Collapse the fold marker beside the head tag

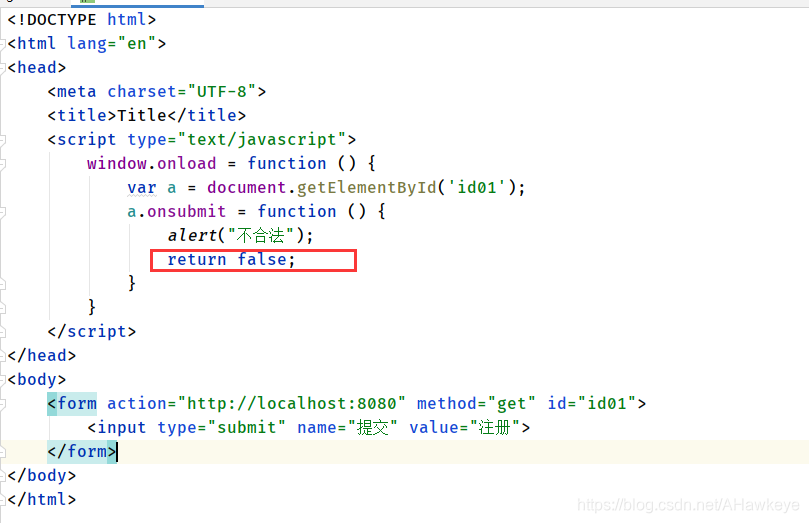[x=3, y=68]
